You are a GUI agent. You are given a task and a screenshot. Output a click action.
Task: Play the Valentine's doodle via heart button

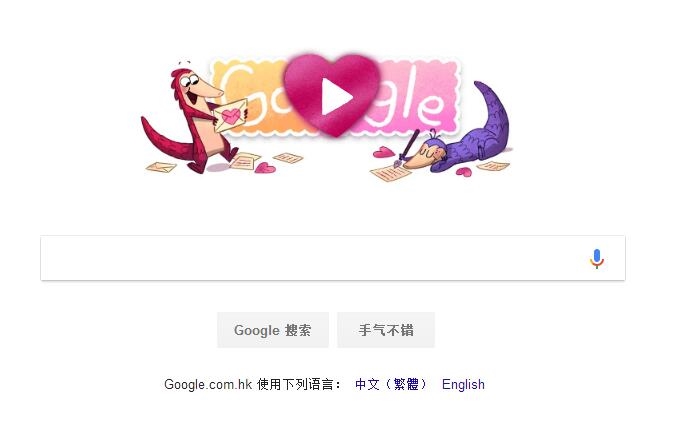tap(332, 96)
